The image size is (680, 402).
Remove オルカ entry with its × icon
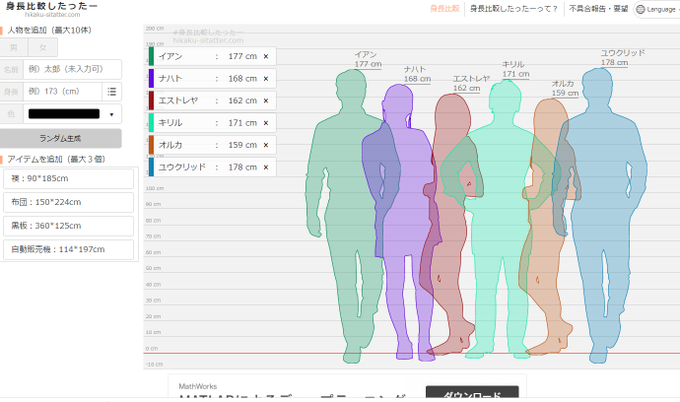[x=266, y=145]
